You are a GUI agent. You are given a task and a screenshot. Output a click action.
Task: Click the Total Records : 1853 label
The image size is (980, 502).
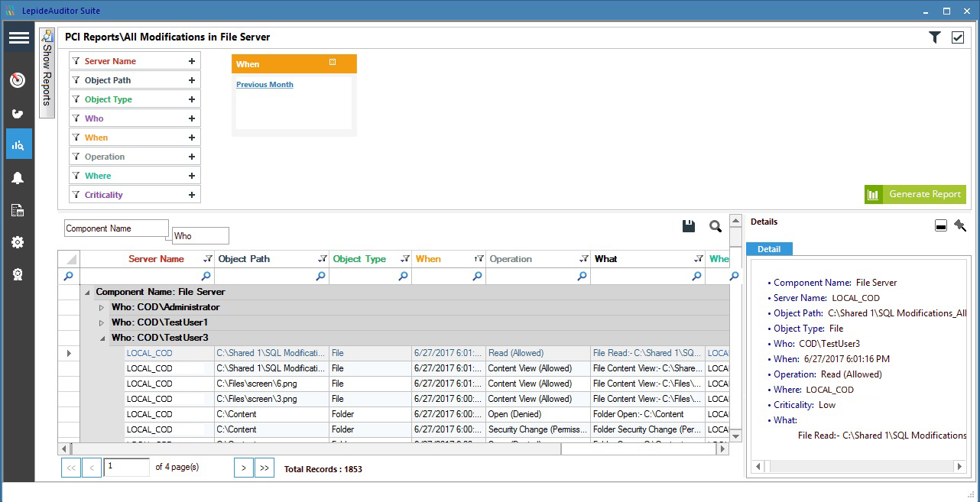323,468
